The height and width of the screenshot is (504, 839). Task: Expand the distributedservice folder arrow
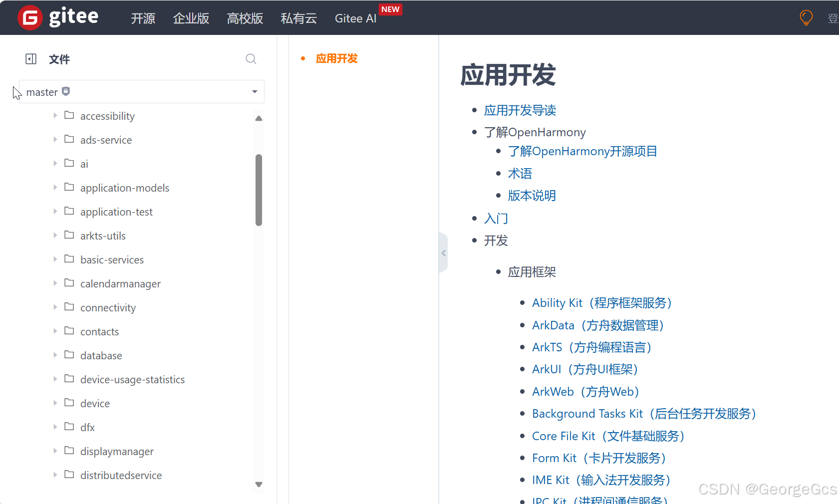[x=55, y=475]
